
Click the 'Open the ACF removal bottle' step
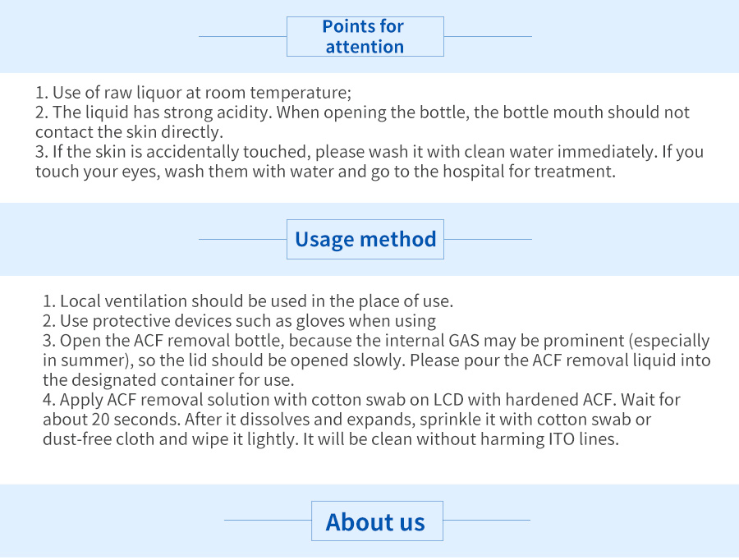[376, 341]
